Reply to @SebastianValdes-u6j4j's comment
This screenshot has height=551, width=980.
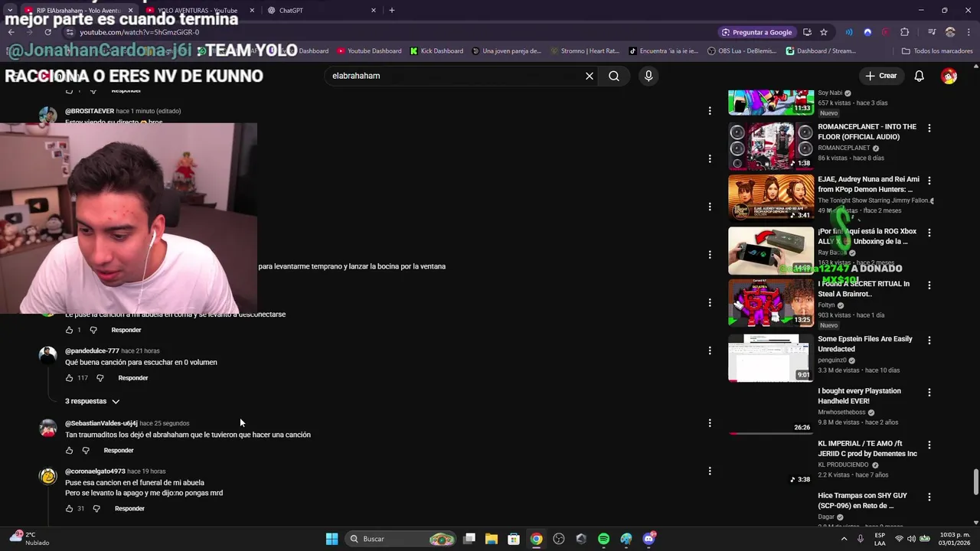pos(119,451)
